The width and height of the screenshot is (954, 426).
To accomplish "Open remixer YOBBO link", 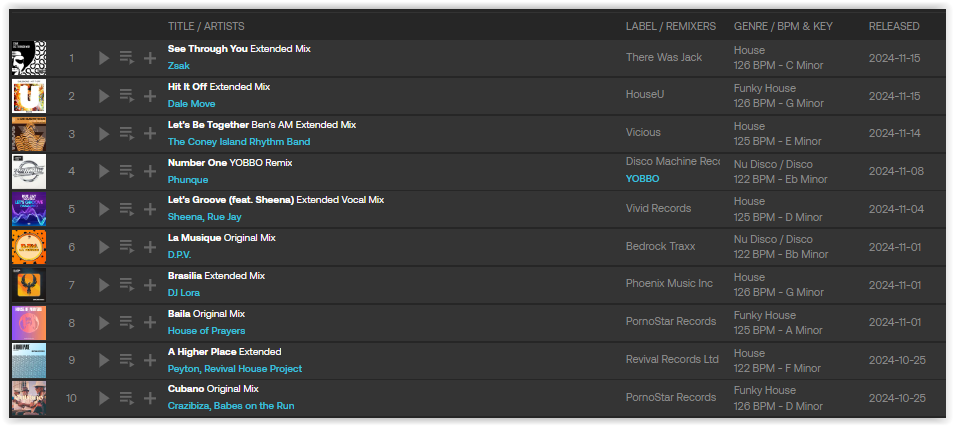I will pos(642,179).
